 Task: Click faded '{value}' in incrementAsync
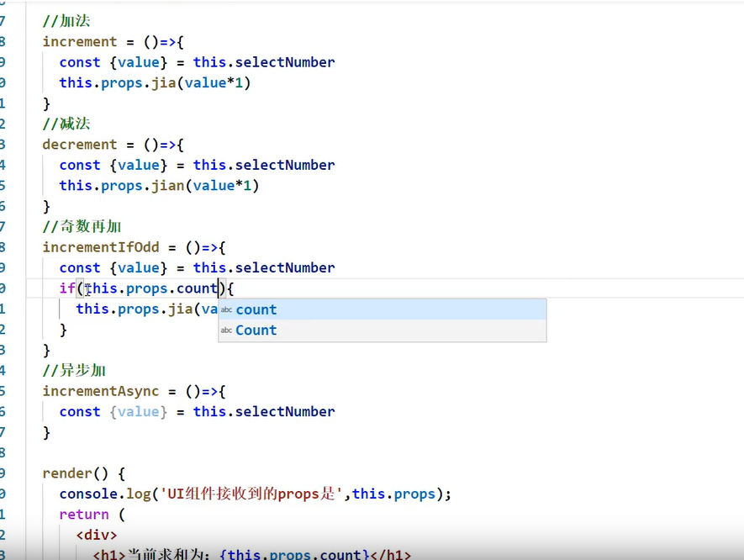[139, 411]
